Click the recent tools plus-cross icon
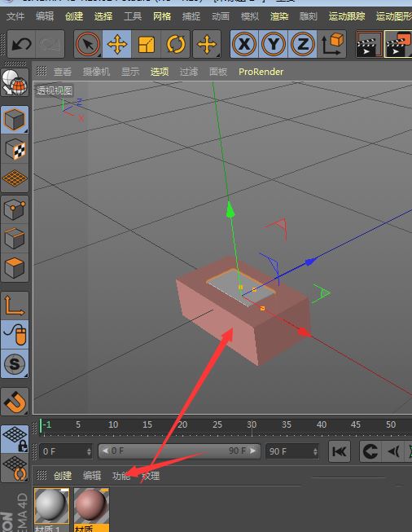This screenshot has height=532, width=412. point(207,44)
